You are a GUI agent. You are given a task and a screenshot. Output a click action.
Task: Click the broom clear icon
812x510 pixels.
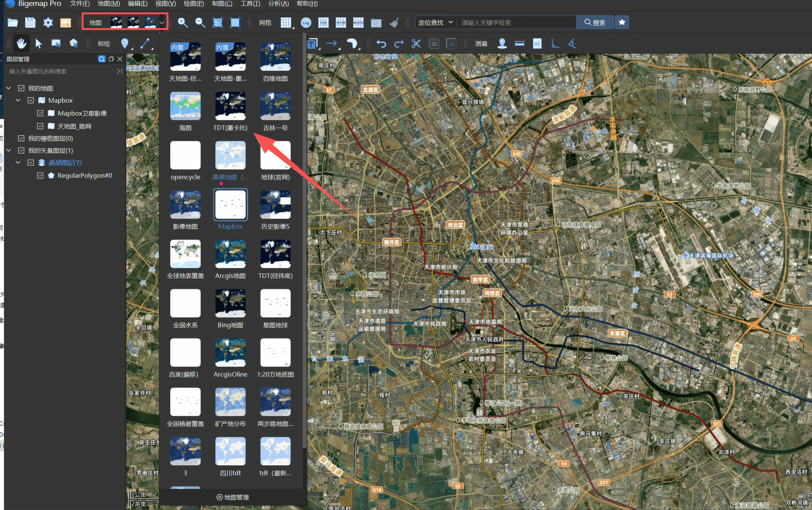click(x=394, y=23)
